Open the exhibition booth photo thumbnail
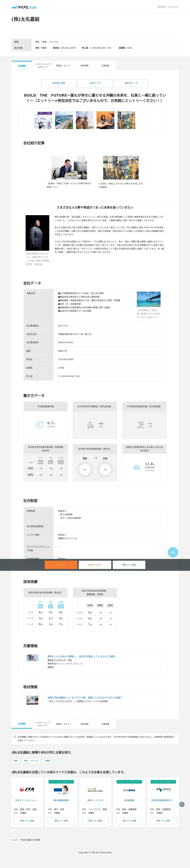Screen dimensions: 190x868 (x=43, y=120)
